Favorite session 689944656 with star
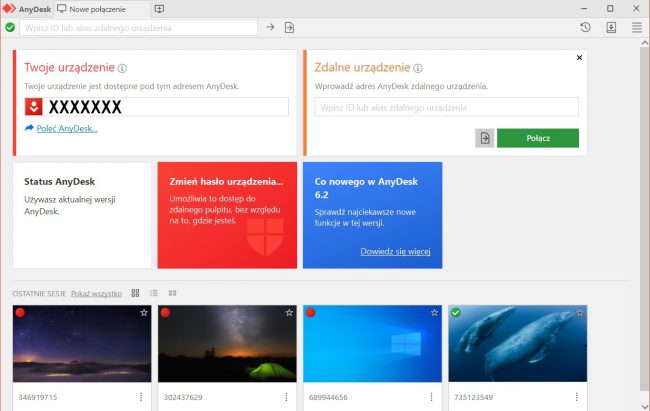 434,313
